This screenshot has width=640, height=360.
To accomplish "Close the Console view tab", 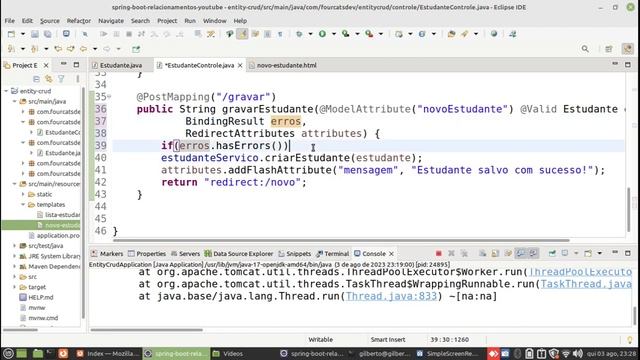I will (x=391, y=253).
